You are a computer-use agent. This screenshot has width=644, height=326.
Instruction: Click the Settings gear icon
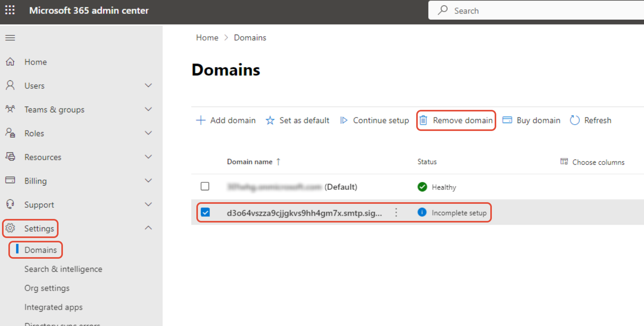10,228
